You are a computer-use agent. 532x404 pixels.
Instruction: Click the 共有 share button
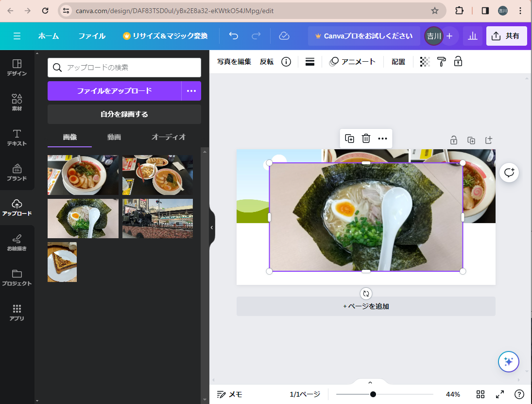(506, 36)
